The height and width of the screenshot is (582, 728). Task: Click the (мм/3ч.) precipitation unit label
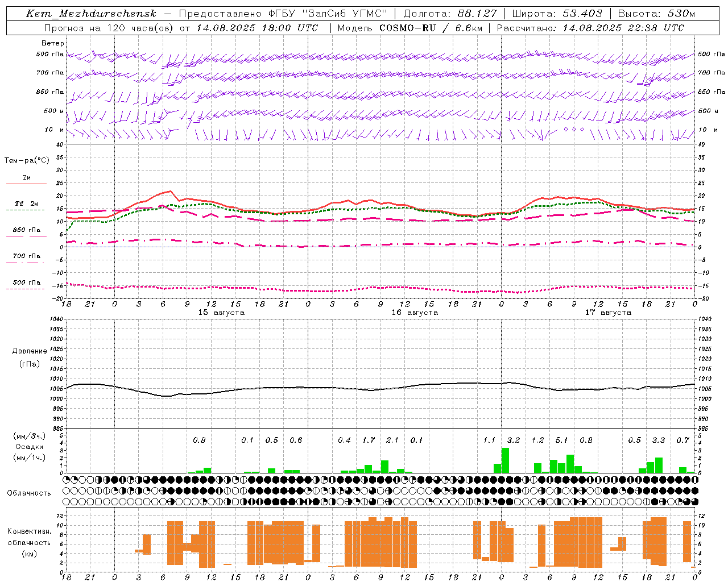click(x=30, y=436)
